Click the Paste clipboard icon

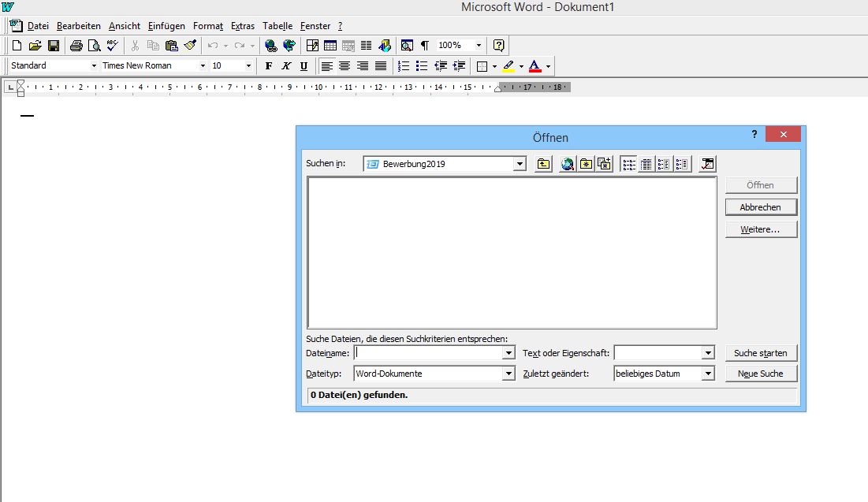[x=172, y=46]
